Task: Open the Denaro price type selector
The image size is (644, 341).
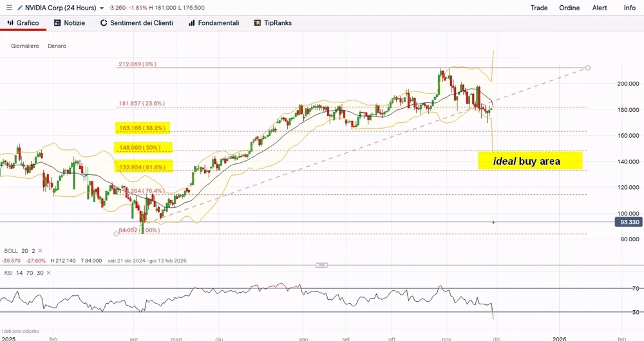Action: 57,46
